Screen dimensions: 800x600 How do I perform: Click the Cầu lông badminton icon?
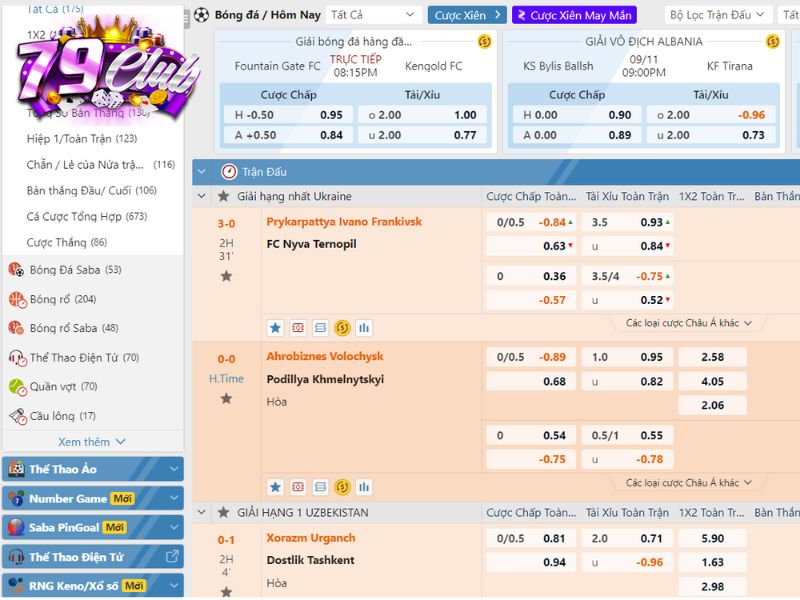tap(16, 416)
